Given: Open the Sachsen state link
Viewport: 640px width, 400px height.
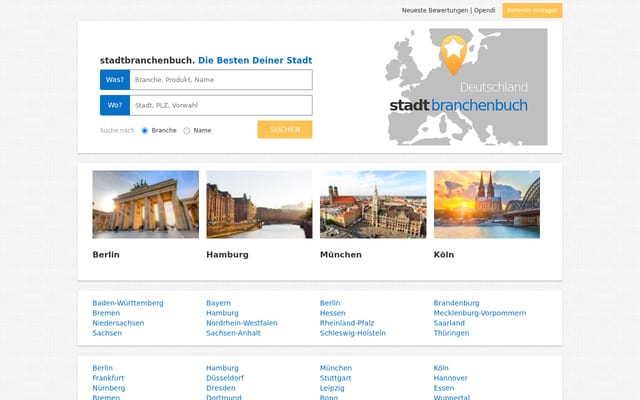Looking at the screenshot, I should click(107, 333).
